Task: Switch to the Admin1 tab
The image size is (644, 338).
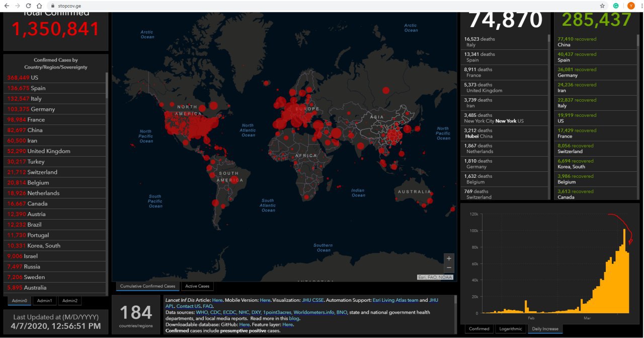Action: tap(44, 301)
